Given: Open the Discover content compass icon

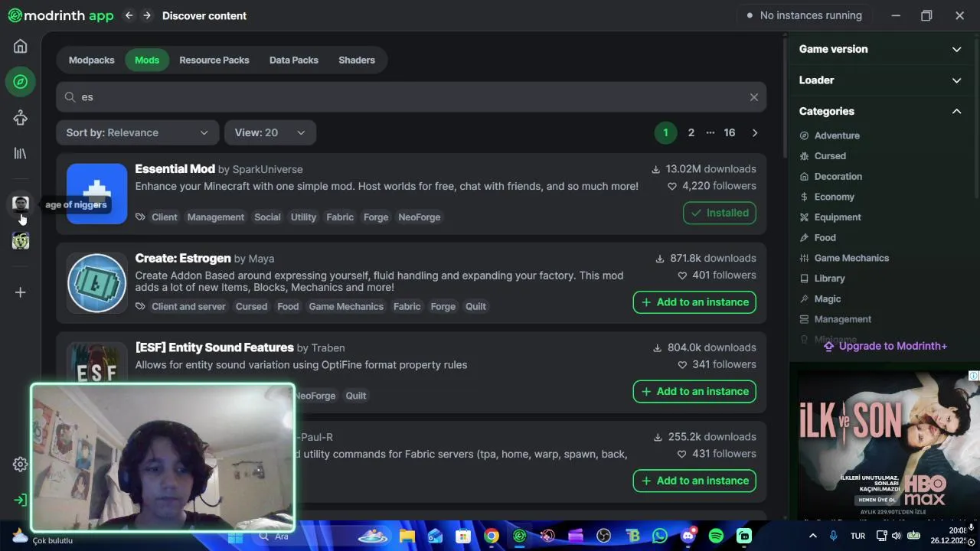Looking at the screenshot, I should pyautogui.click(x=21, y=82).
